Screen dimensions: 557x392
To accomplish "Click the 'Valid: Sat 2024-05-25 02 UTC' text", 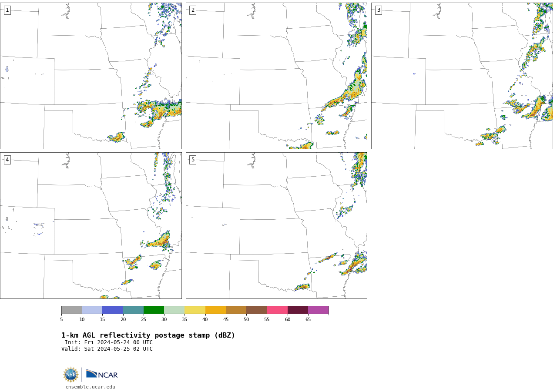I will pyautogui.click(x=107, y=349).
